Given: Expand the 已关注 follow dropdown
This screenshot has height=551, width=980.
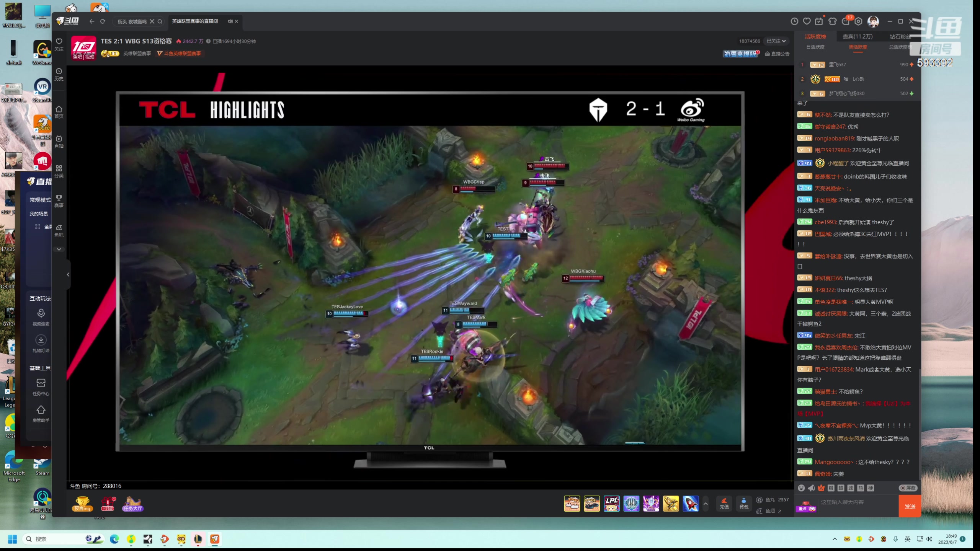Looking at the screenshot, I should point(776,41).
